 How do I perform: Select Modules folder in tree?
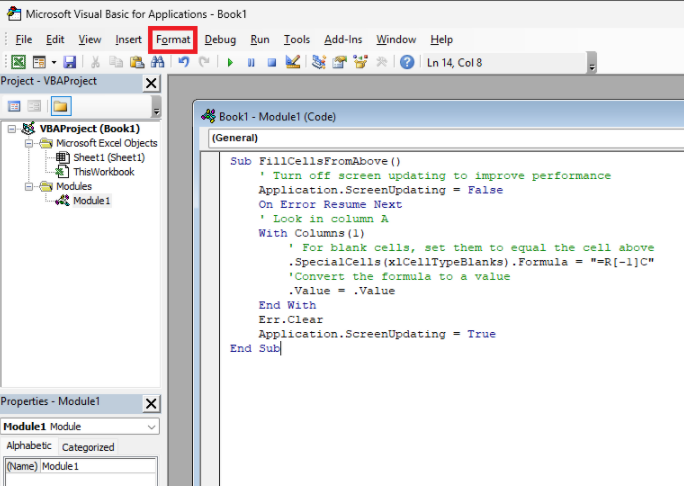(x=74, y=186)
